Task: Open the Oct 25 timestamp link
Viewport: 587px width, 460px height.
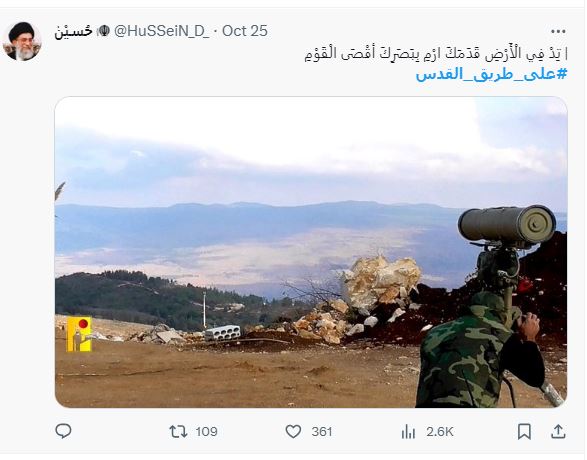Action: tap(245, 31)
